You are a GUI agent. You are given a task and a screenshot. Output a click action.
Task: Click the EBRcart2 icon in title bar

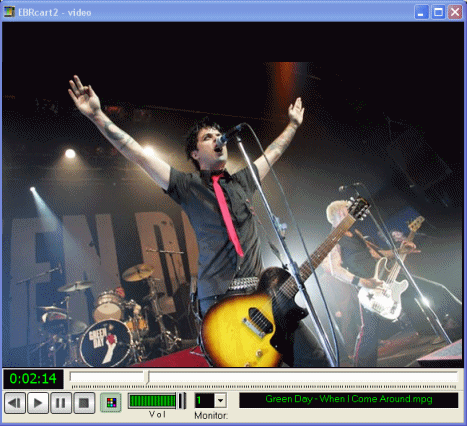9,12
